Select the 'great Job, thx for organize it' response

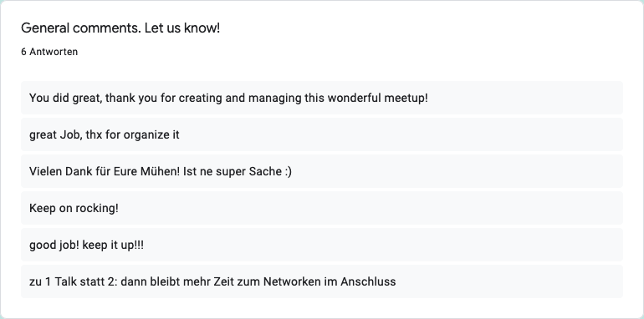[322, 134]
